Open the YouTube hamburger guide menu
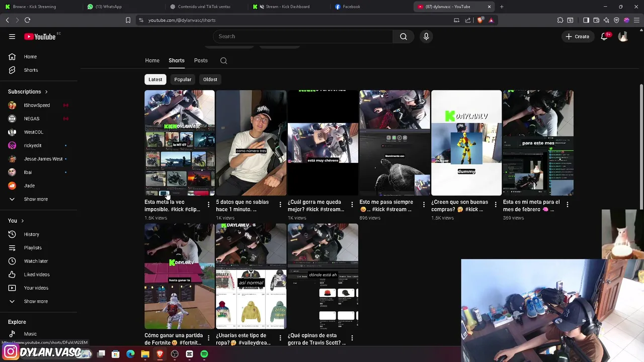This screenshot has width=644, height=362. click(12, 36)
